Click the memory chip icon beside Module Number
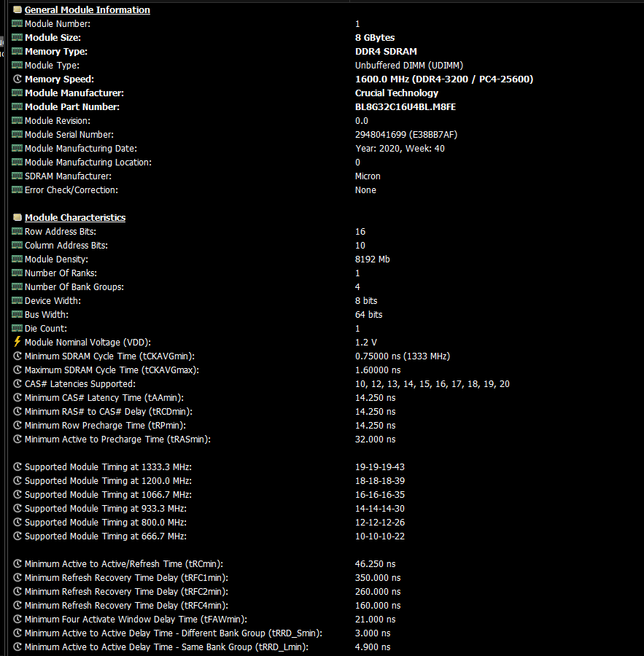644x656 pixels. tap(18, 23)
